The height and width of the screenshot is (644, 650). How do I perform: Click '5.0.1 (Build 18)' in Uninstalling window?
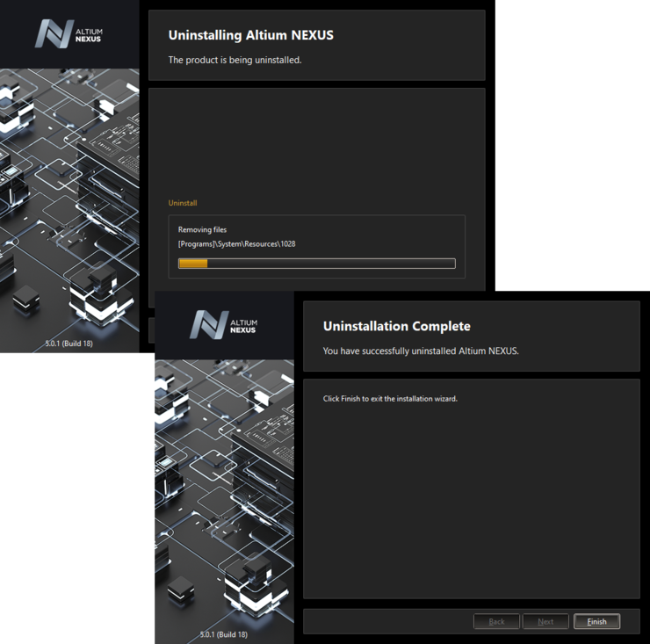[69, 344]
